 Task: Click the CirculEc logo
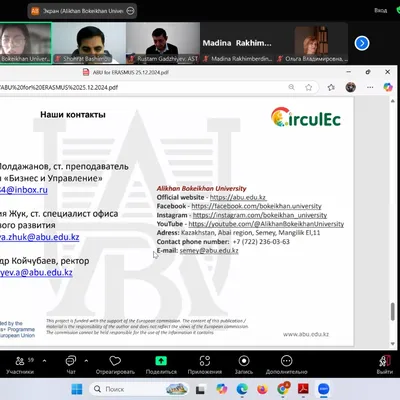[x=306, y=117]
